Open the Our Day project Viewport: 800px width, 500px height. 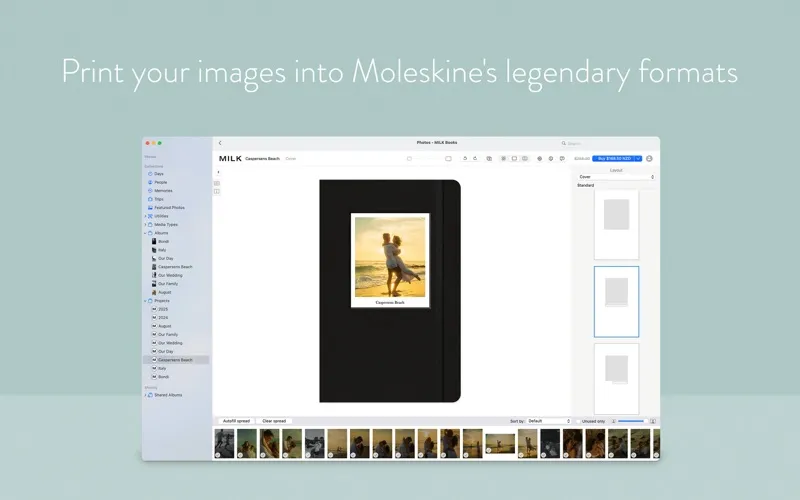point(165,352)
